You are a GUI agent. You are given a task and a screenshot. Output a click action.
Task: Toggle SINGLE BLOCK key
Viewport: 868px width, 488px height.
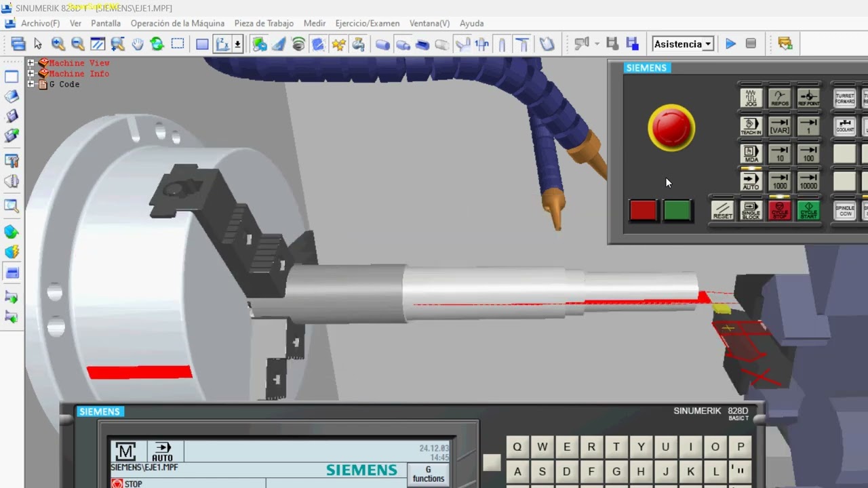click(x=751, y=210)
